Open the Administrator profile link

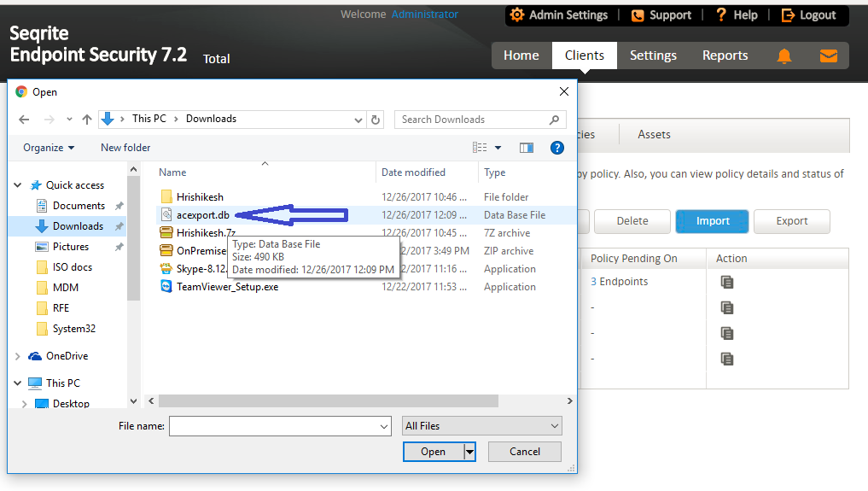(x=424, y=15)
